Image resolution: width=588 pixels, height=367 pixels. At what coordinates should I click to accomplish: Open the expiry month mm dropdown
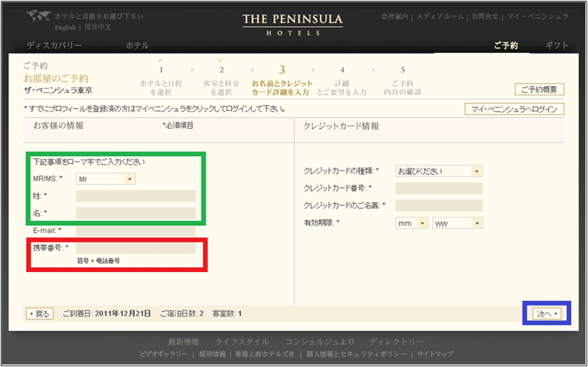(412, 223)
